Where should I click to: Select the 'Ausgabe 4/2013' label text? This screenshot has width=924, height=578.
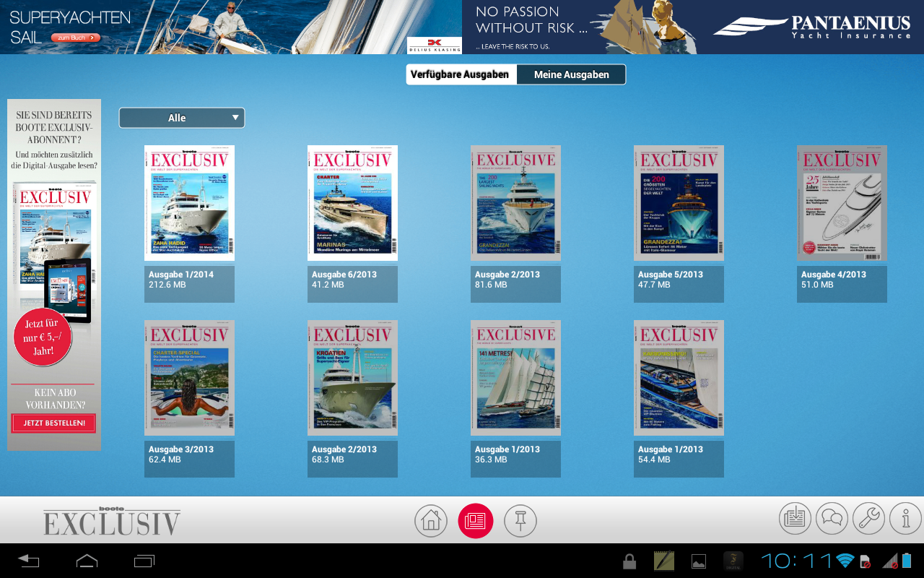834,275
